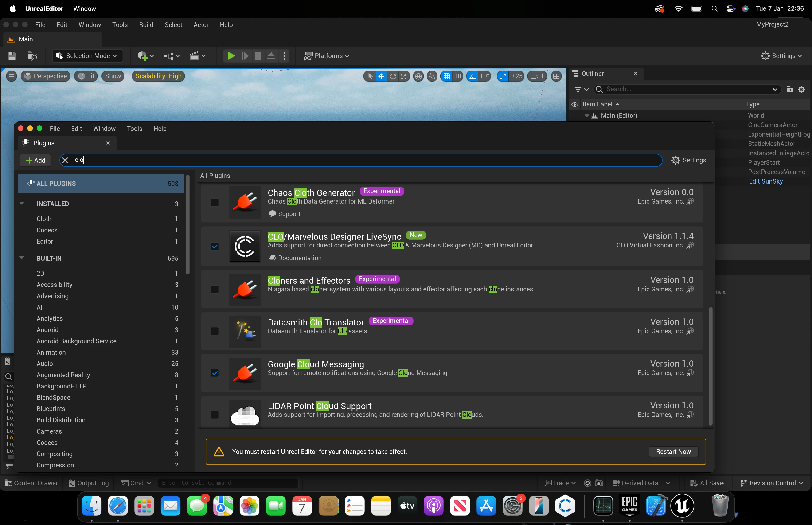Screen dimensions: 812x525
Task: Launch Epic Games Launcher from the dock
Action: pyautogui.click(x=629, y=505)
